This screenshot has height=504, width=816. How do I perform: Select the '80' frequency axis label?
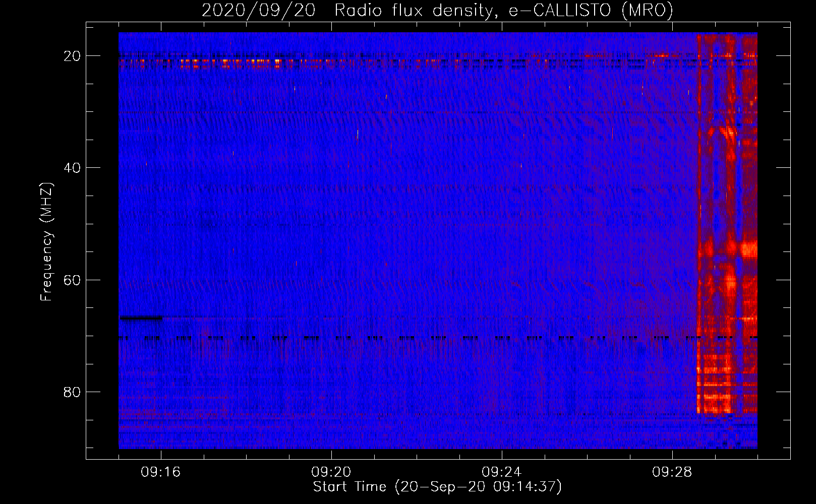pos(73,392)
